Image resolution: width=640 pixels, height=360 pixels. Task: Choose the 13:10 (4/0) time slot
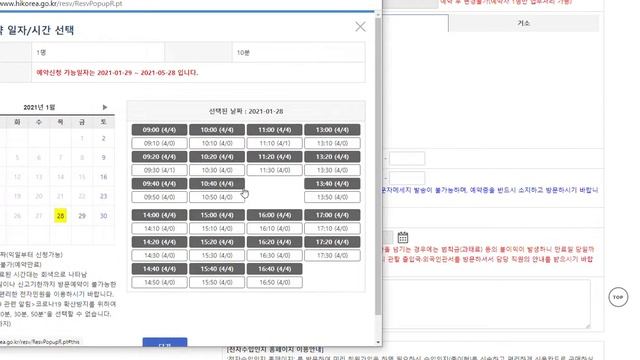[x=332, y=143]
